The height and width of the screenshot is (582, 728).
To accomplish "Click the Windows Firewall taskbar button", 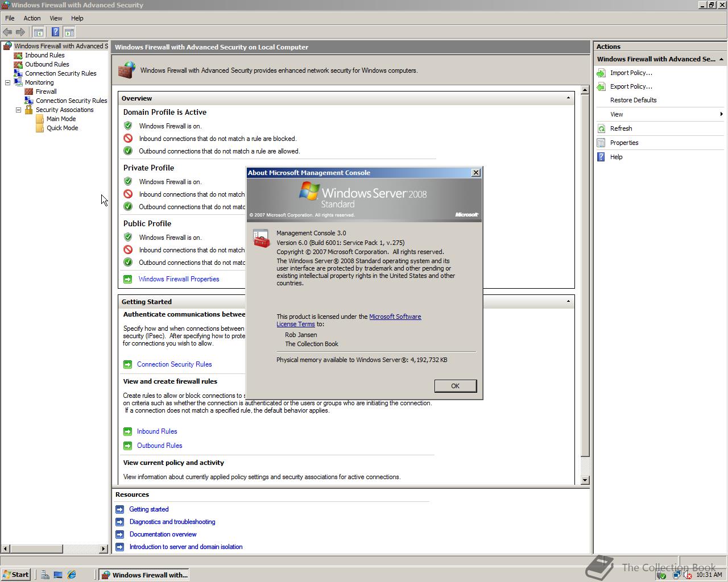I will (144, 575).
